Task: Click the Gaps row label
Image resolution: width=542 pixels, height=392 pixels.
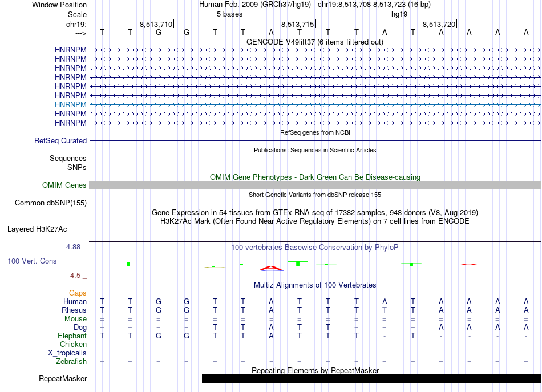Action: [78, 293]
